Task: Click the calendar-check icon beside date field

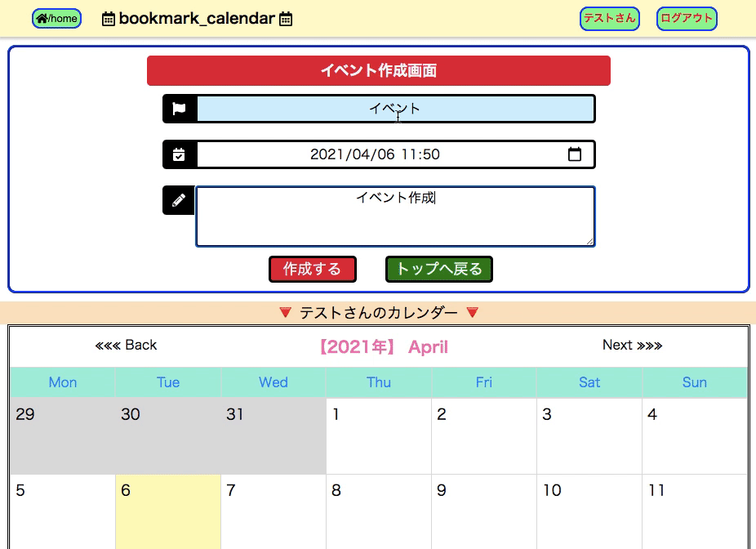Action: pos(180,154)
